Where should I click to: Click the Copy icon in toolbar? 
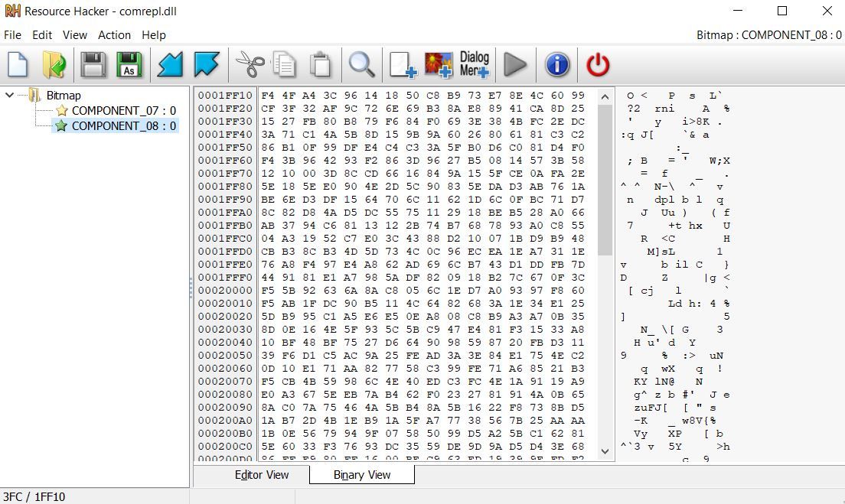(285, 65)
